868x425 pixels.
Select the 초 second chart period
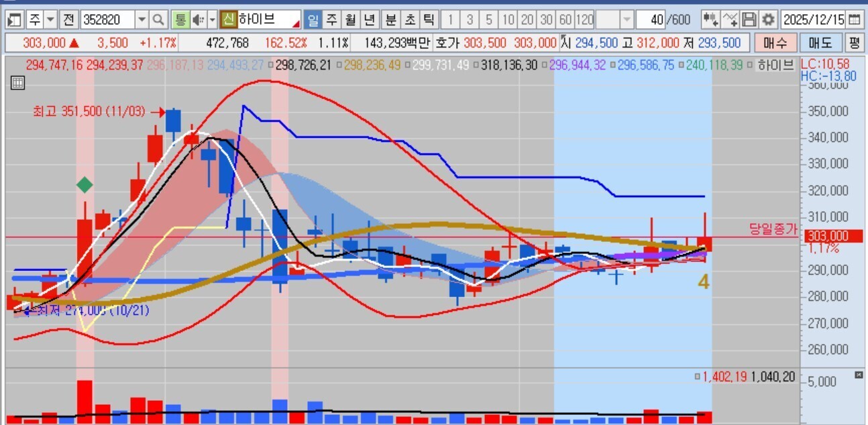[410, 19]
